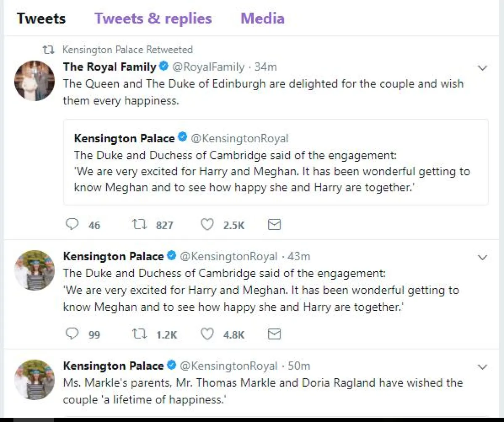The height and width of the screenshot is (422, 504).
Task: Open dropdown arrow on 50m Kensington tweet
Action: click(x=483, y=367)
